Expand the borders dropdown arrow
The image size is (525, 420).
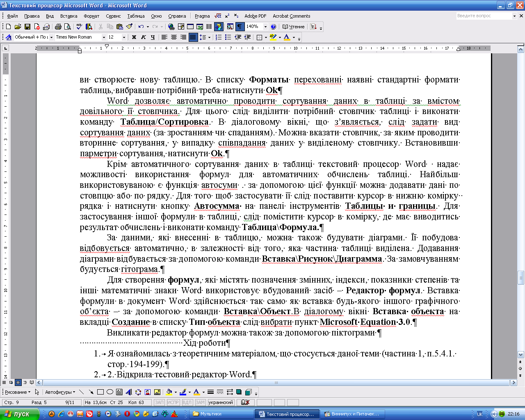coord(266,37)
